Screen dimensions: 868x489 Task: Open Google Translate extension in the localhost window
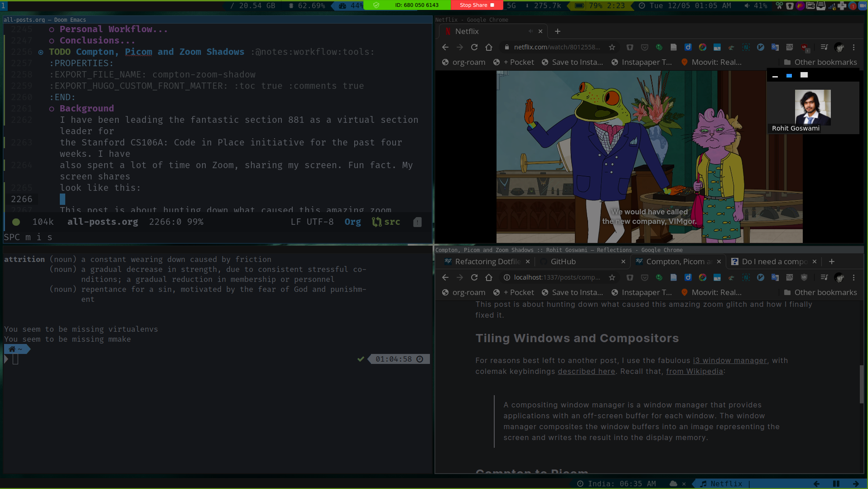[775, 277]
